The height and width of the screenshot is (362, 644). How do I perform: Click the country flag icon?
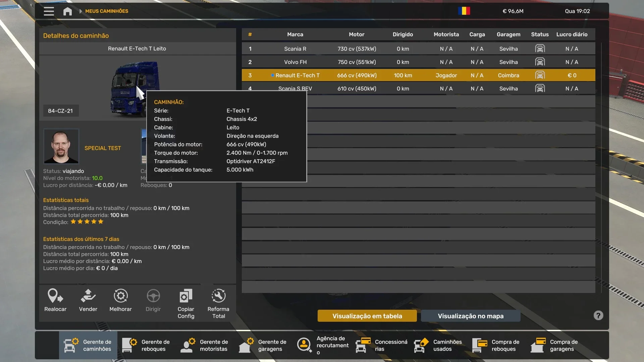(464, 11)
